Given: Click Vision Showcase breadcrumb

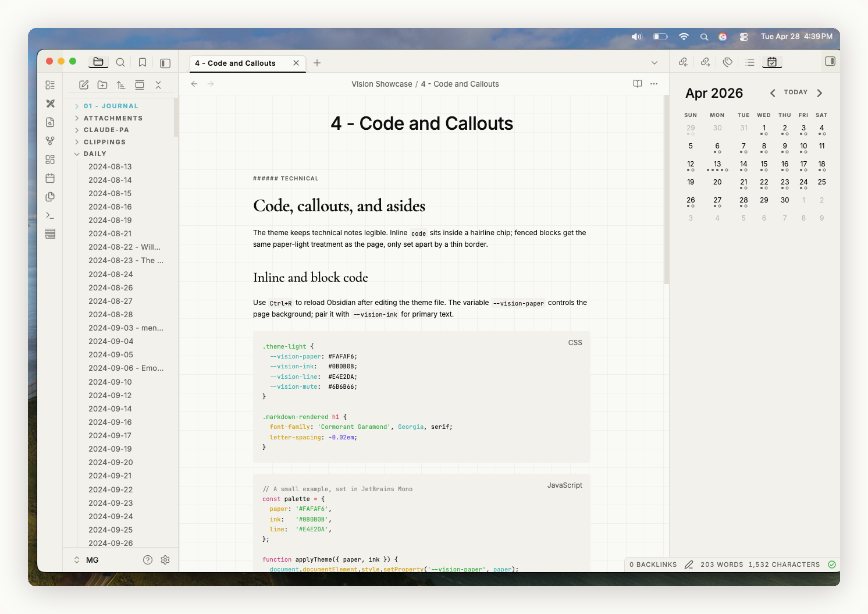Looking at the screenshot, I should point(382,84).
